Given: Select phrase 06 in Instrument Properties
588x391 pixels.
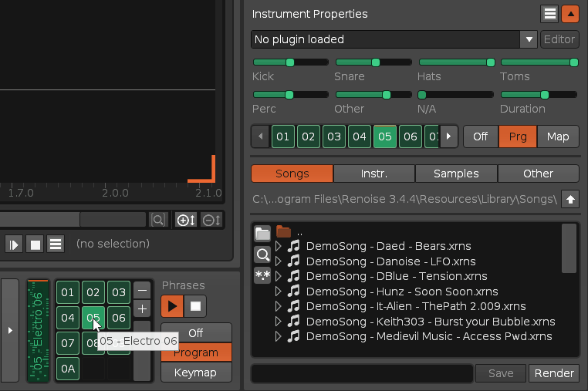Looking at the screenshot, I should 411,137.
